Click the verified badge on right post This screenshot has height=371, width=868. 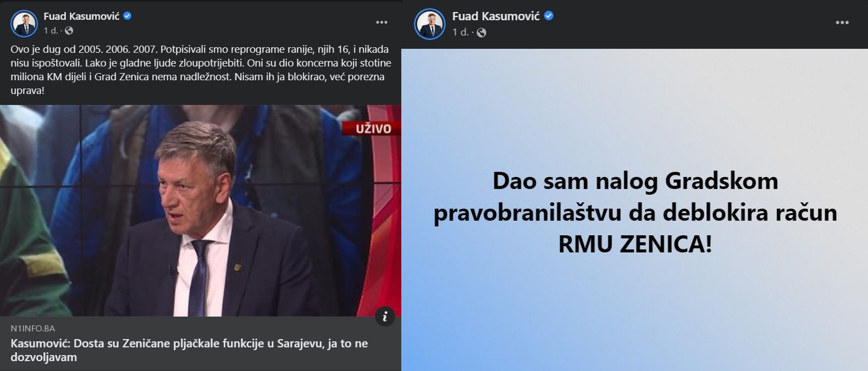[x=548, y=16]
